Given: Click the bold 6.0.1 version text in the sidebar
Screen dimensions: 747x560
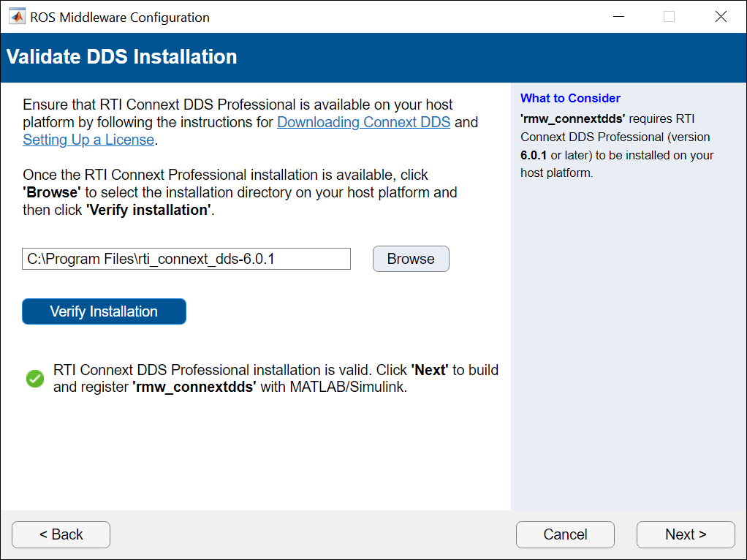Looking at the screenshot, I should 534,155.
